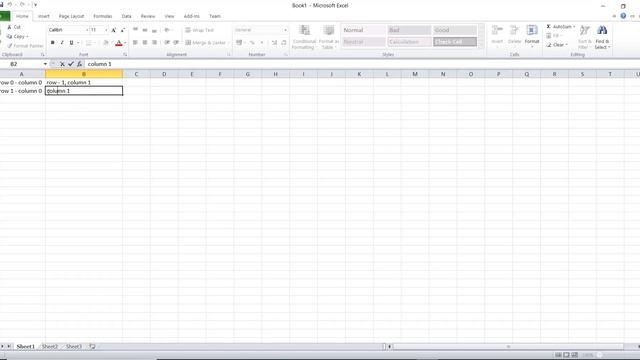Viewport: 640px width, 360px height.
Task: Open the General number format dropdown
Action: click(285, 30)
